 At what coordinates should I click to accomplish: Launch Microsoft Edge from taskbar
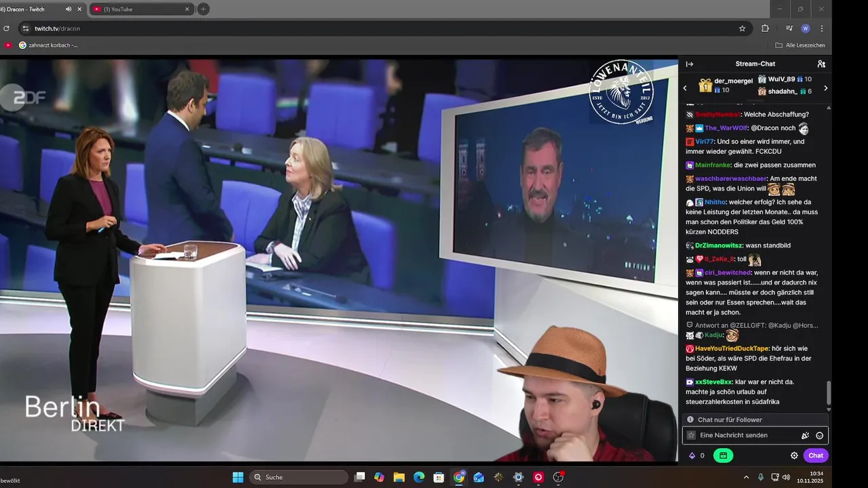click(419, 477)
